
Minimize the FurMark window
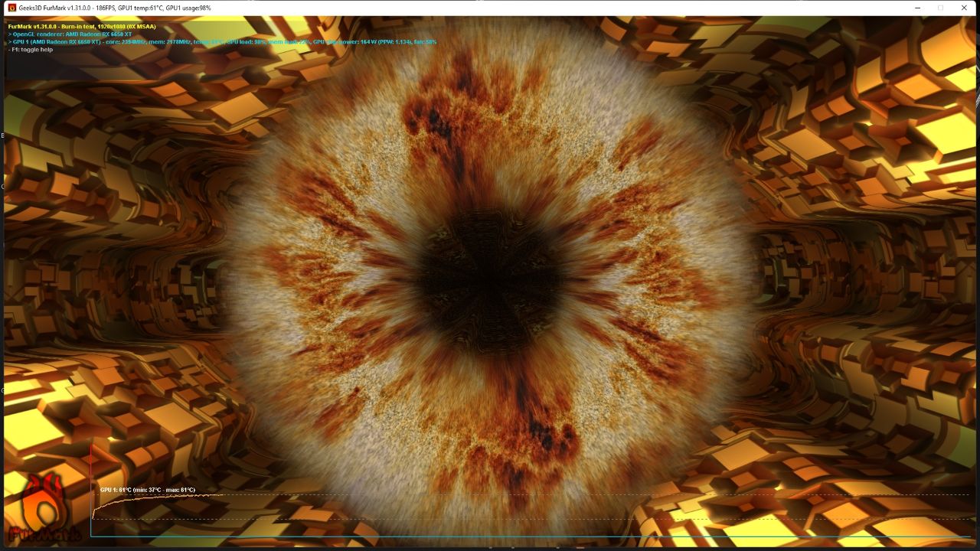coord(917,8)
